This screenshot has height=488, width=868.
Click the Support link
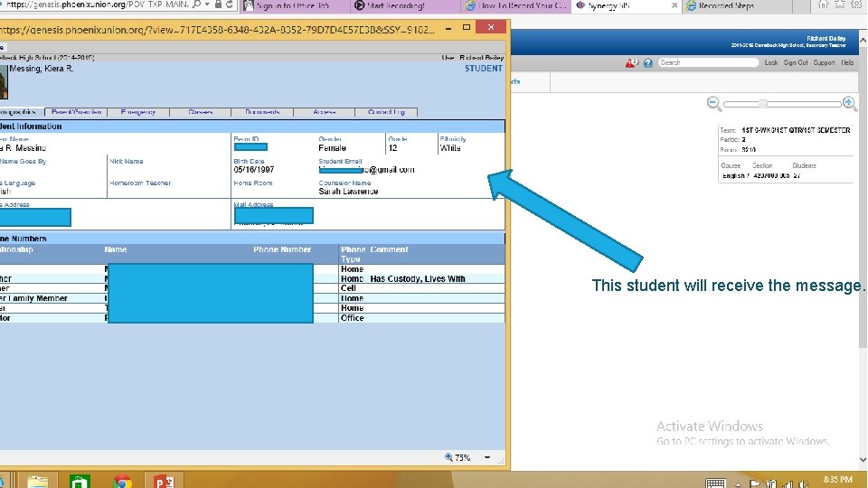click(824, 62)
